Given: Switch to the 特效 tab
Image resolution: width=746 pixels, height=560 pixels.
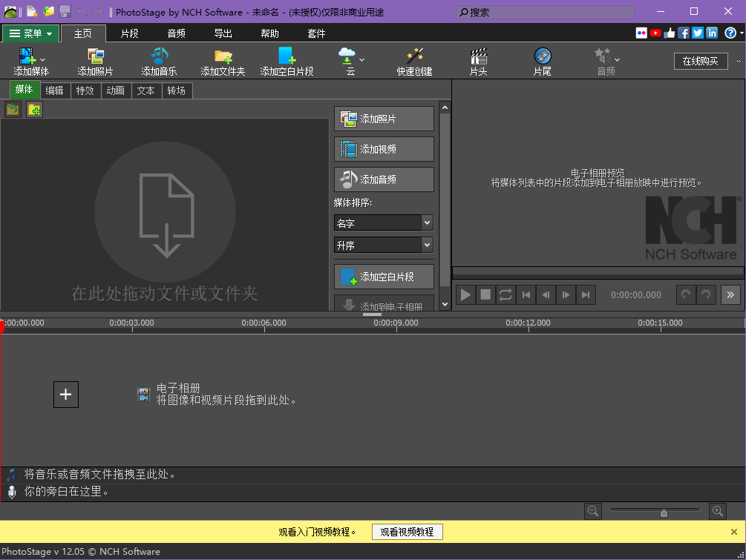Looking at the screenshot, I should pyautogui.click(x=85, y=90).
